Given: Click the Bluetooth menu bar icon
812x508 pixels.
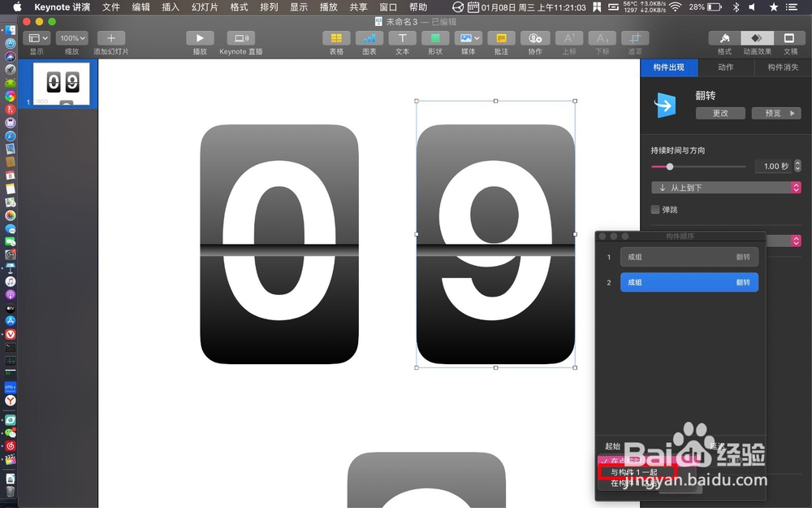Looking at the screenshot, I should (736, 7).
